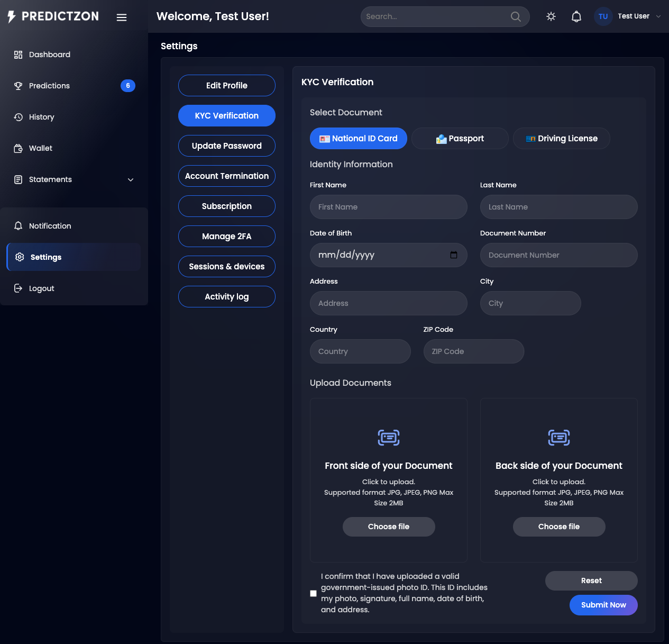Focus the Date of Birth field
The image size is (669, 644).
pyautogui.click(x=389, y=255)
